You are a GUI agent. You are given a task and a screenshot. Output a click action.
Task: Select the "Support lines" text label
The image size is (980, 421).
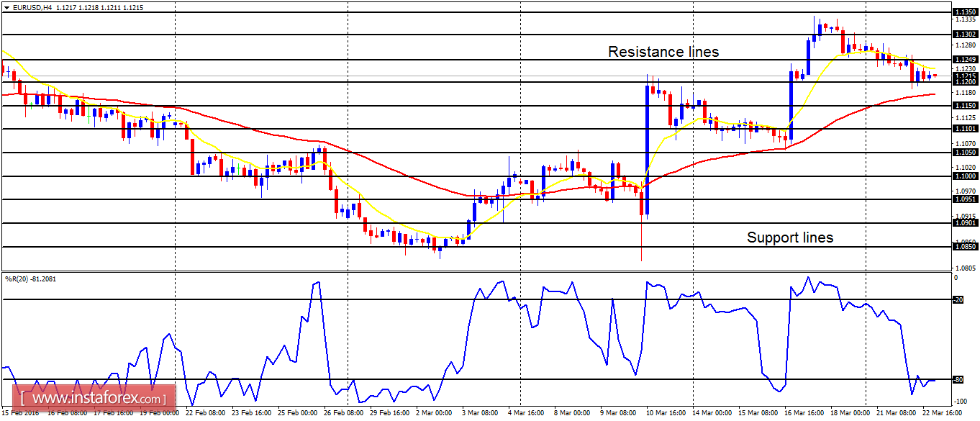pyautogui.click(x=789, y=237)
